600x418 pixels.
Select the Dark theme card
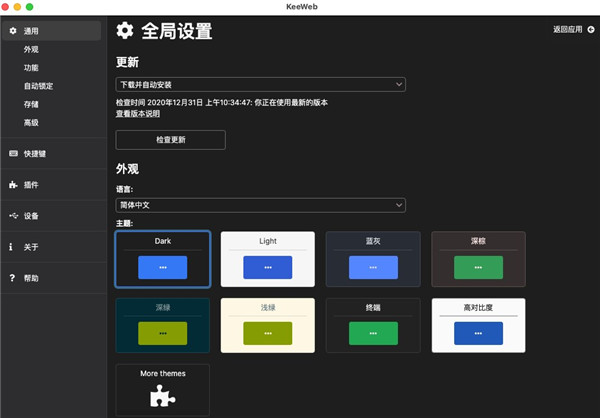(x=163, y=259)
